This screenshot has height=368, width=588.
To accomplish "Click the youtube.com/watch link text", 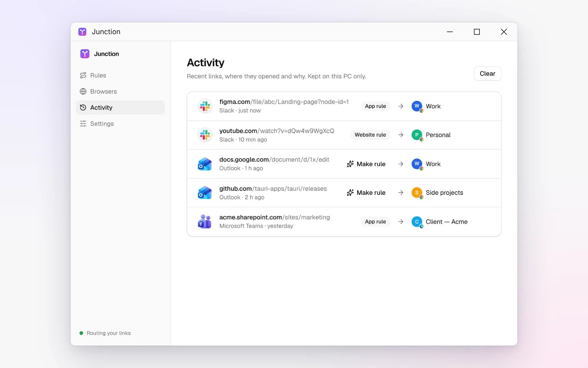I will click(277, 131).
